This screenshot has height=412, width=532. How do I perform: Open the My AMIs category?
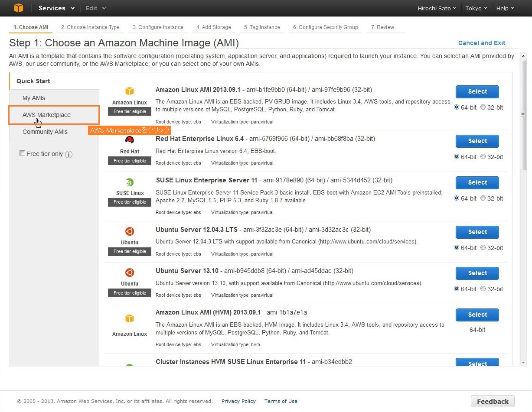point(54,98)
